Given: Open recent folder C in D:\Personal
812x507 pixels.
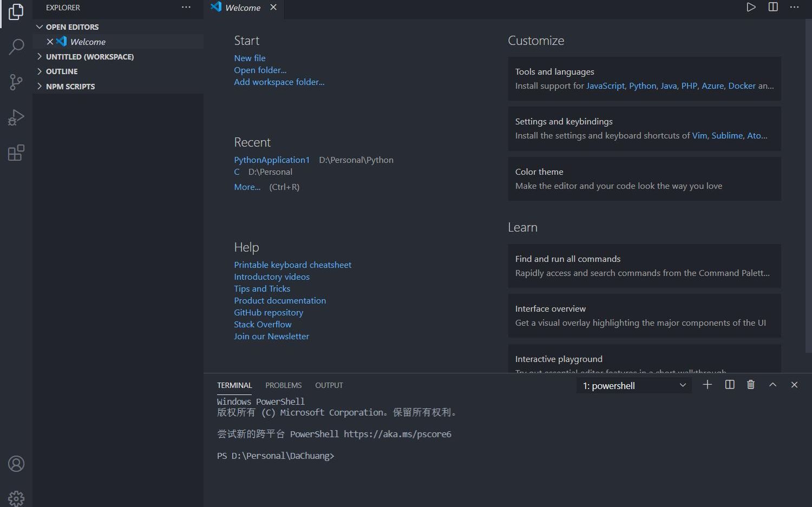Looking at the screenshot, I should [x=237, y=172].
